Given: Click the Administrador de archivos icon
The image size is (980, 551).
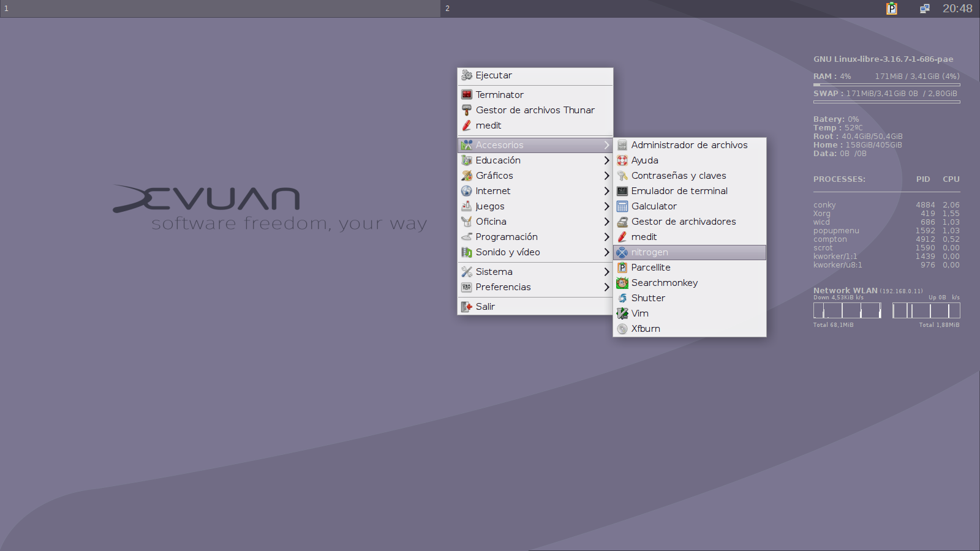Looking at the screenshot, I should click(x=622, y=145).
